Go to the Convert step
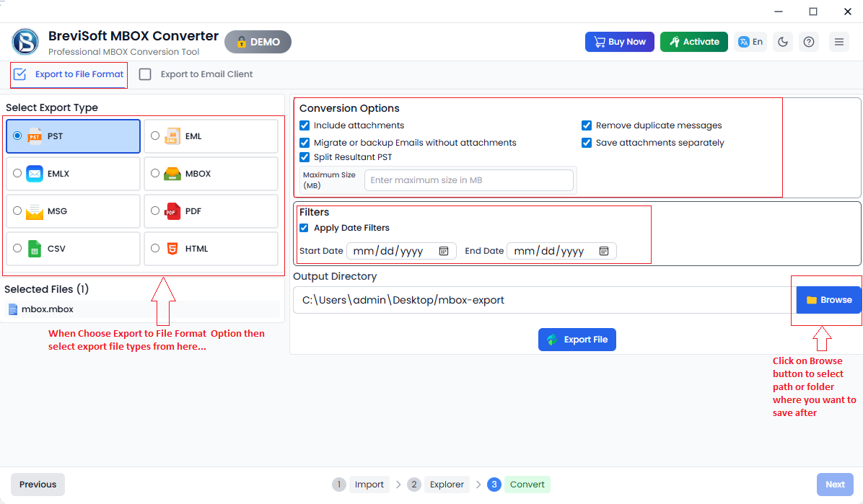863x504 pixels. tap(527, 485)
